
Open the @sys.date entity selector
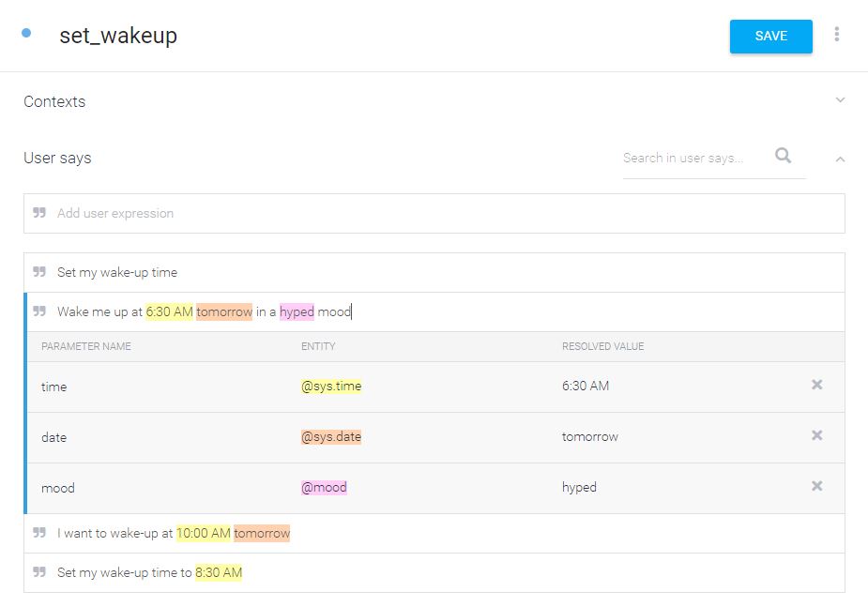click(331, 437)
